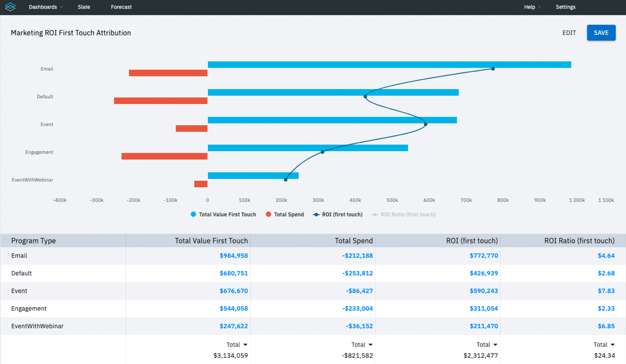Click the Default ROI $426,939 link
The height and width of the screenshot is (364, 626).
[x=484, y=273]
